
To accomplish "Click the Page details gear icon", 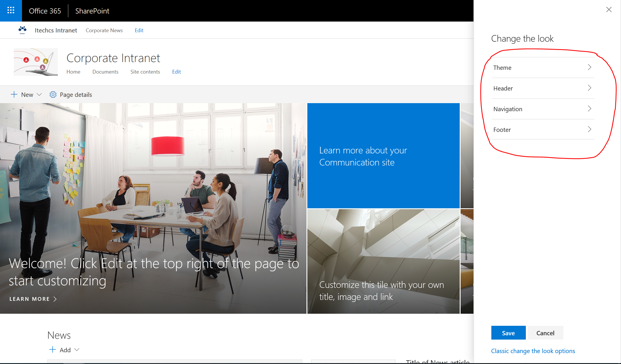I will tap(53, 95).
